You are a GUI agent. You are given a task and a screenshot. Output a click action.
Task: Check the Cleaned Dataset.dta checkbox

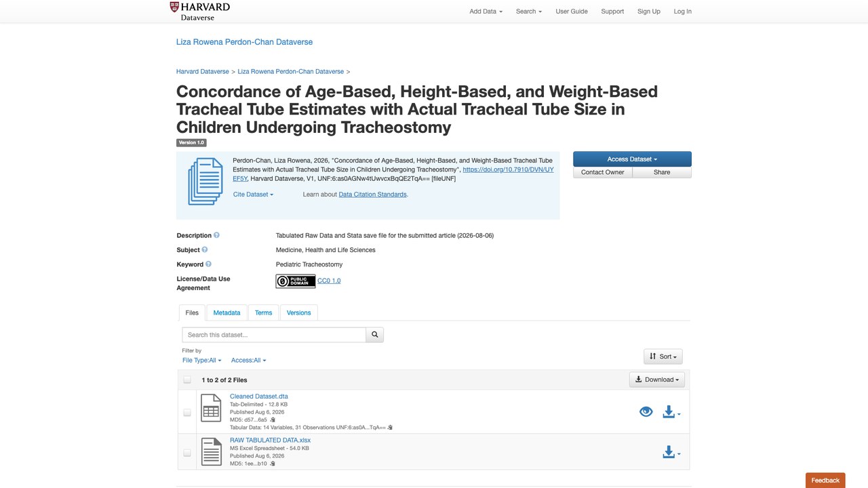187,412
